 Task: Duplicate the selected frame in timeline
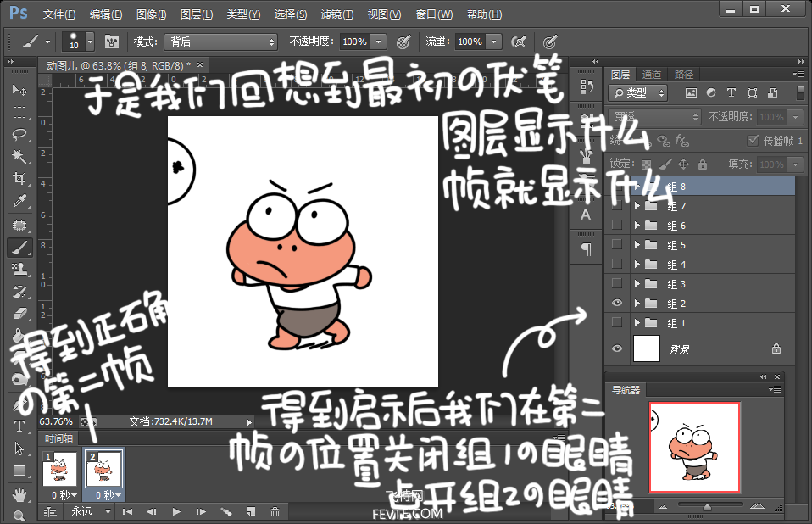tap(251, 511)
